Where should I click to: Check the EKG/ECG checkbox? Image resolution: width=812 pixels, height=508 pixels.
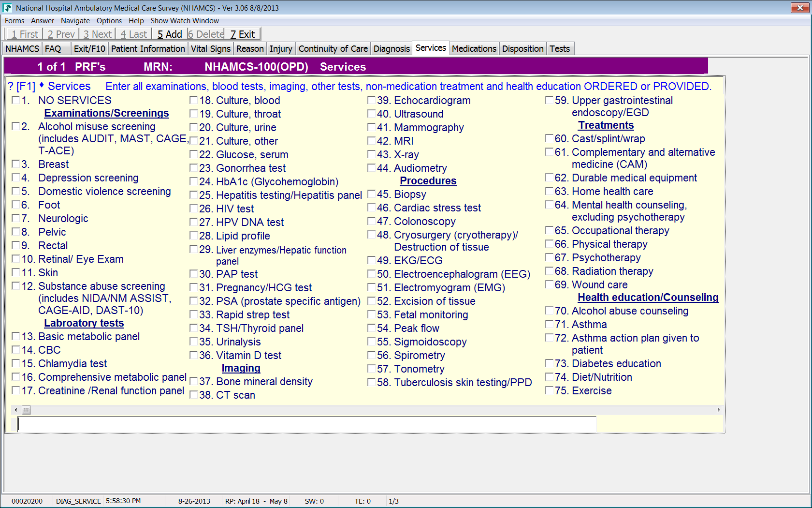tap(371, 260)
